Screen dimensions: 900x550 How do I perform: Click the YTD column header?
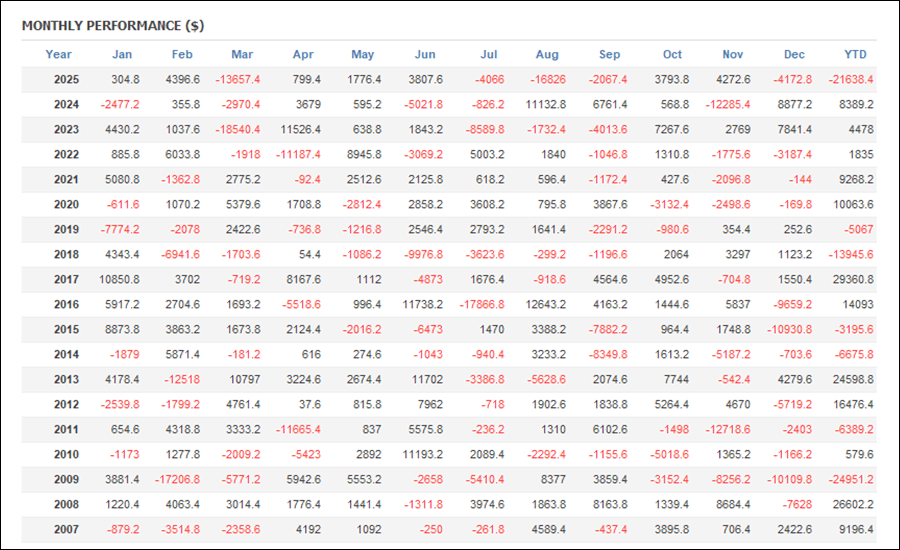coord(855,54)
